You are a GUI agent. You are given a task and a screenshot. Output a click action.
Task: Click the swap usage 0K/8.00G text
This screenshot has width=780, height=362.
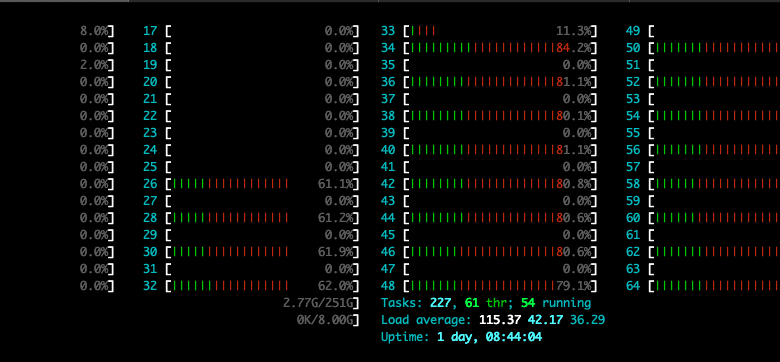coord(325,320)
